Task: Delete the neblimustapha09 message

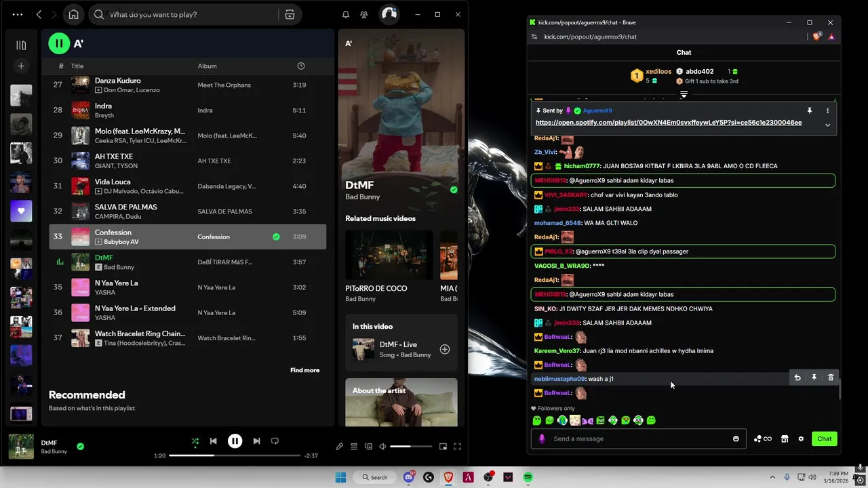Action: point(831,378)
